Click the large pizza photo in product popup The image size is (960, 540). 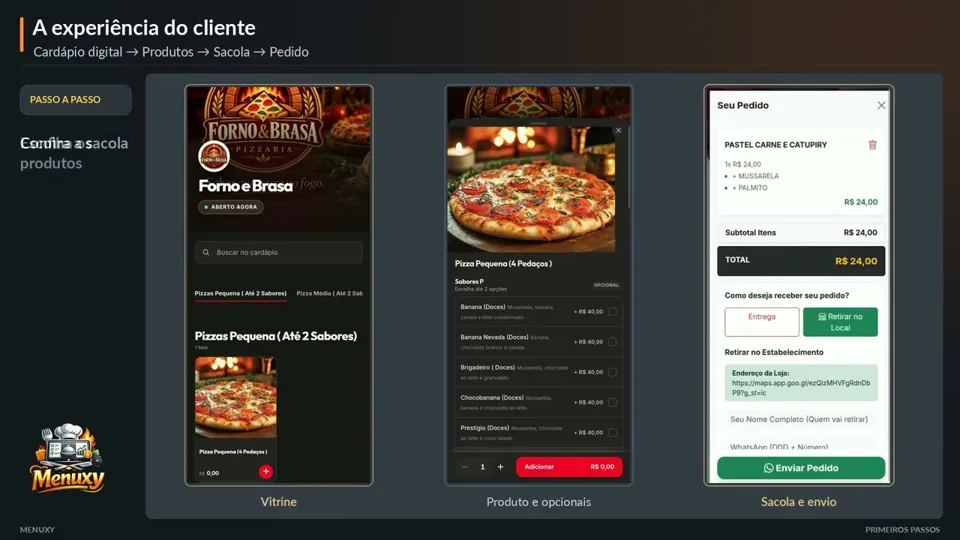click(x=531, y=189)
